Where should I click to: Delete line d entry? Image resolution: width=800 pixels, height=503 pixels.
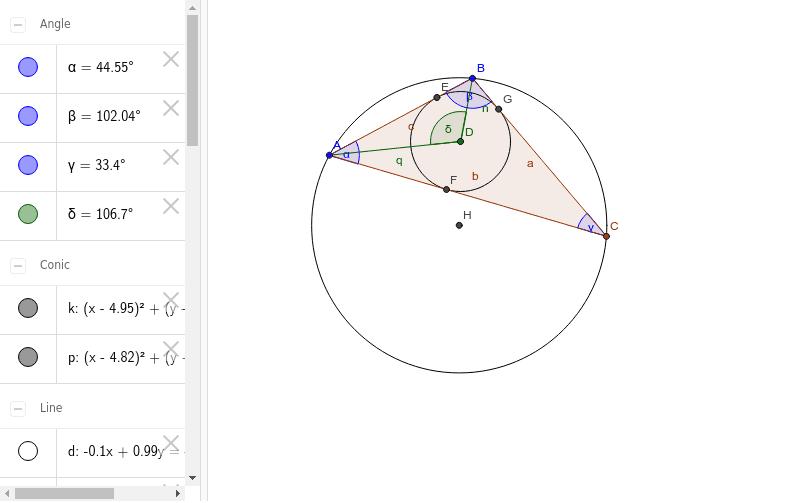(x=171, y=443)
